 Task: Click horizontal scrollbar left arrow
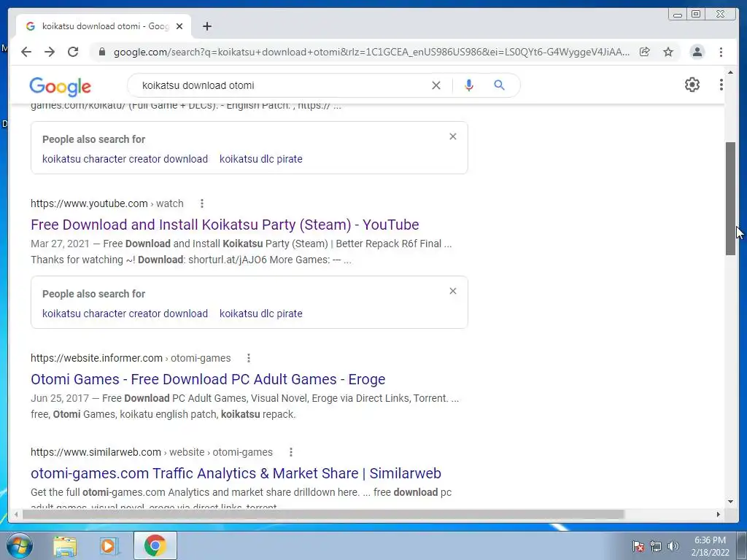(16, 514)
